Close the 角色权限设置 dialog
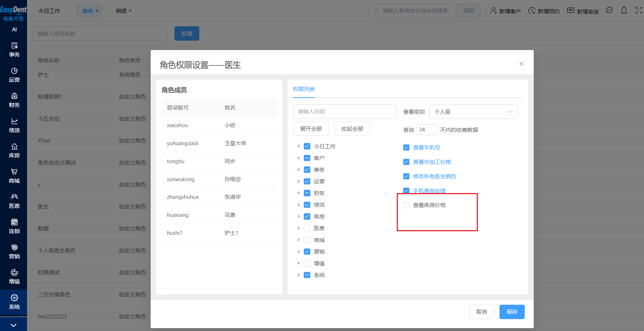The width and height of the screenshot is (644, 331). (x=521, y=64)
